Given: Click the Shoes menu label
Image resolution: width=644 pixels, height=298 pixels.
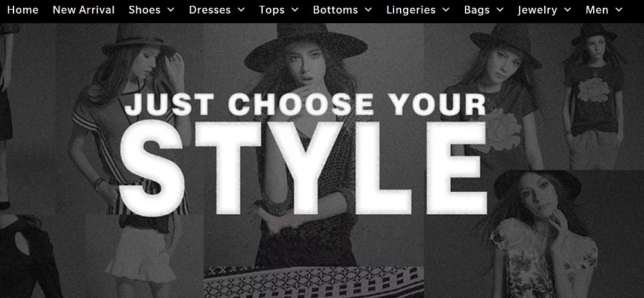Looking at the screenshot, I should (144, 10).
